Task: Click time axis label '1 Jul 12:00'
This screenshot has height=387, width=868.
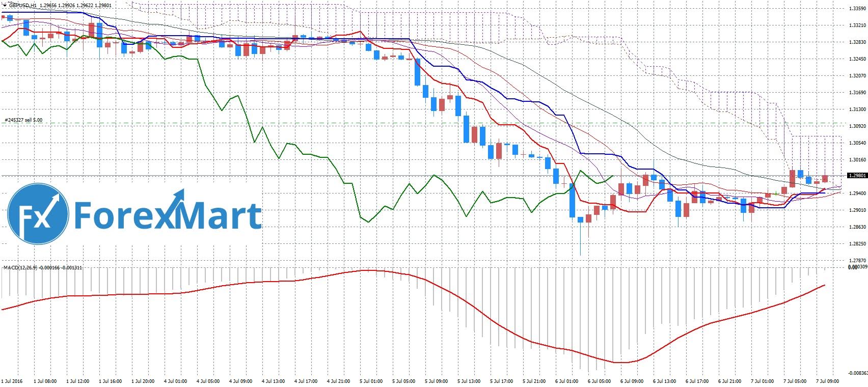Action: pos(77,381)
